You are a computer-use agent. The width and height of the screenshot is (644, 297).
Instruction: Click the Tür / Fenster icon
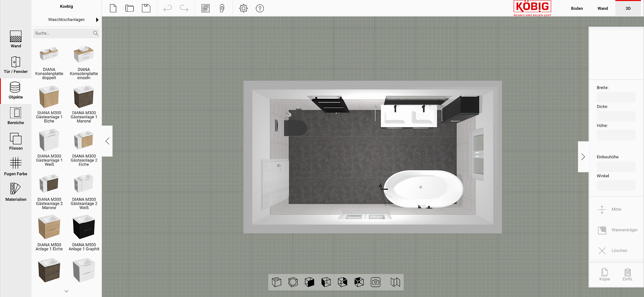(16, 65)
